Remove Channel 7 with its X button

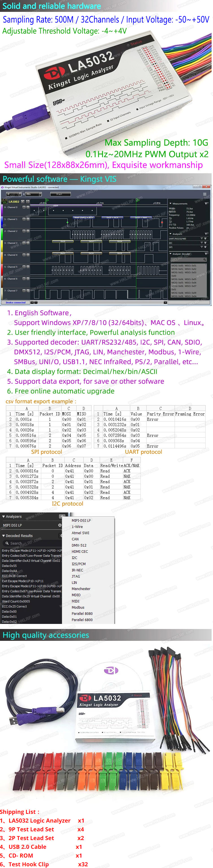point(28,290)
